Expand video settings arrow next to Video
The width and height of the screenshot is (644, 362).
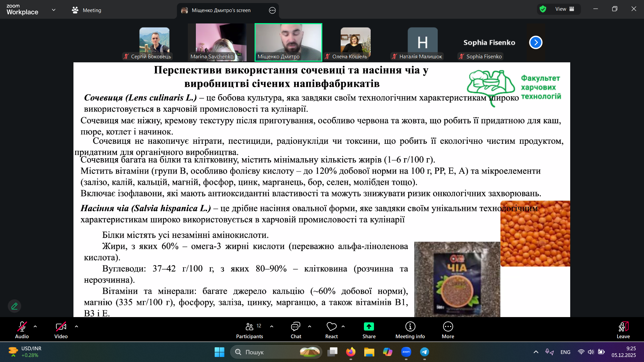point(76,326)
